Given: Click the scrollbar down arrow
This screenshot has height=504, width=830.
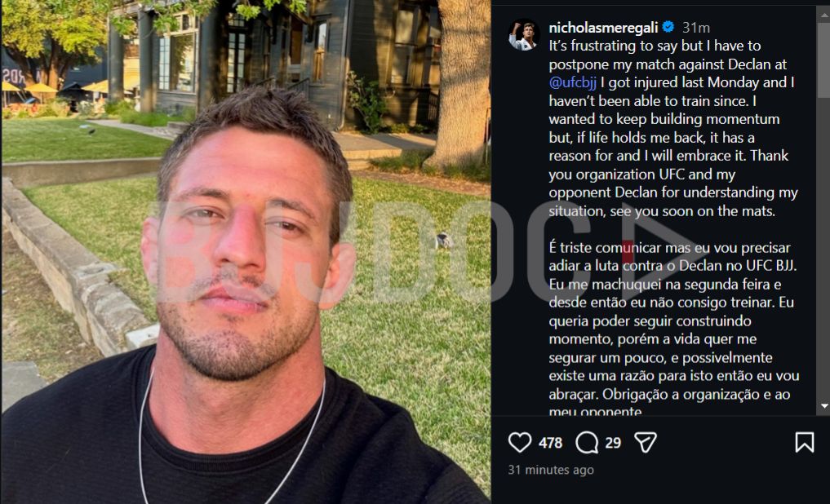Looking at the screenshot, I should [823, 406].
